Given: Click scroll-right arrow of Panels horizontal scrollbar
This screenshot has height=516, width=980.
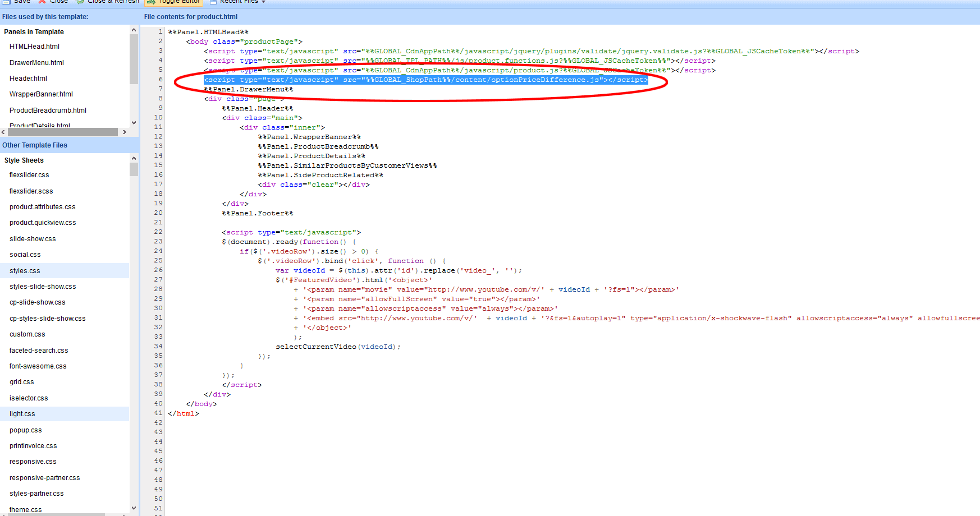Looking at the screenshot, I should (124, 132).
